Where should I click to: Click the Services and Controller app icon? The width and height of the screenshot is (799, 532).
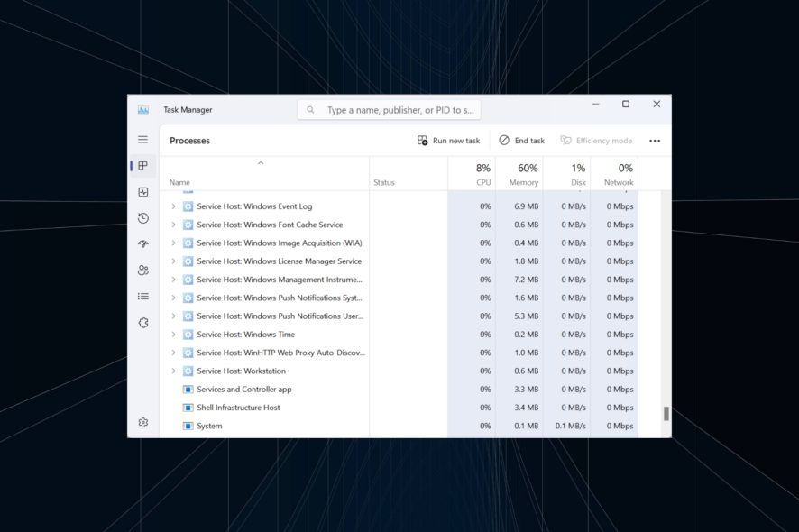pyautogui.click(x=188, y=390)
